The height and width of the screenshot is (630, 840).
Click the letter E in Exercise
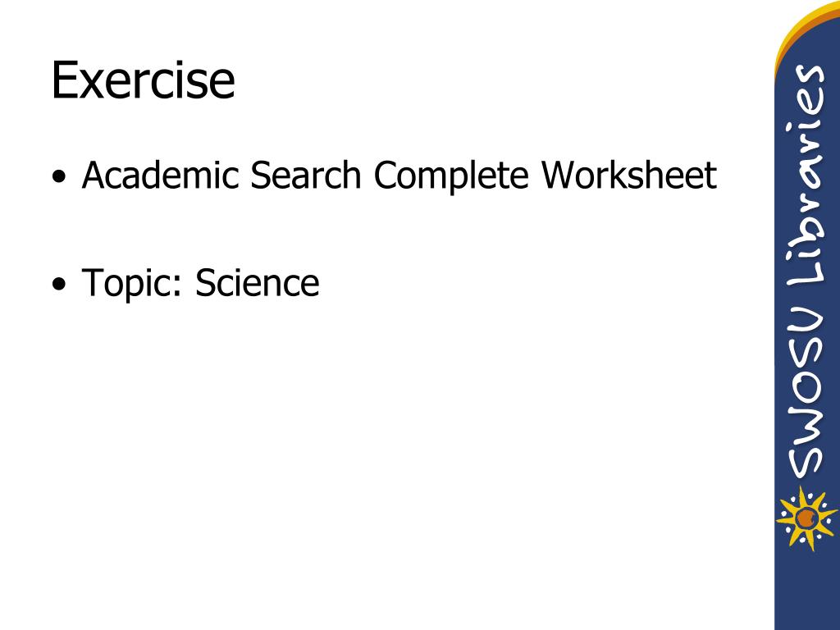[x=62, y=80]
